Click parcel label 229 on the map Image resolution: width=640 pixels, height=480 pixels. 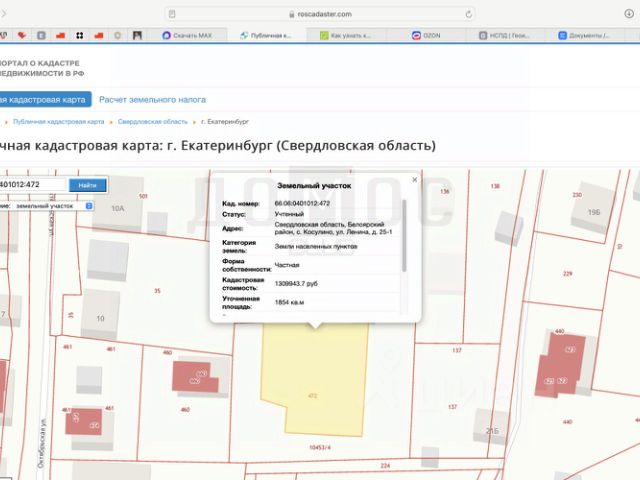[568, 273]
